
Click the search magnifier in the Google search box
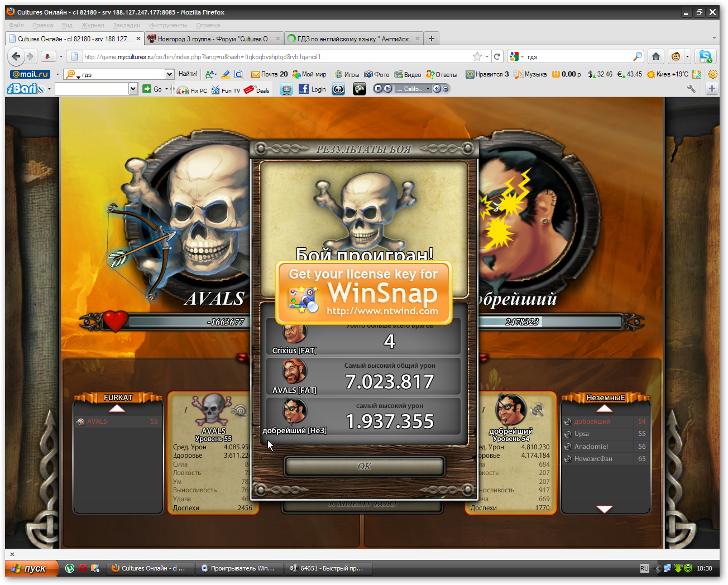(x=638, y=56)
